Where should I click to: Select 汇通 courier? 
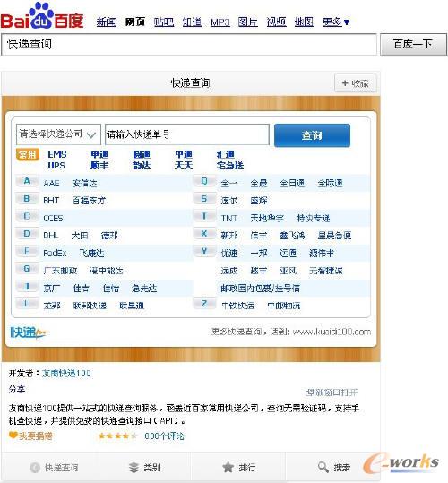click(226, 154)
